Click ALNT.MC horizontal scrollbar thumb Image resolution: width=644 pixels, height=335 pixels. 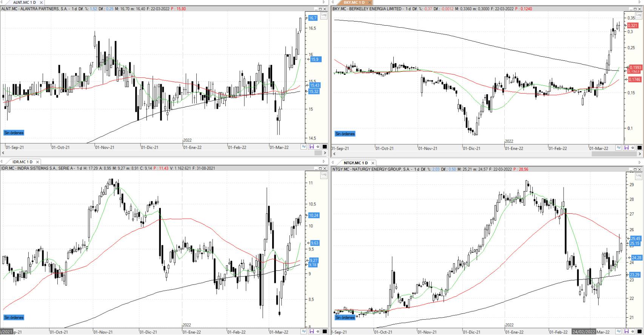point(318,153)
